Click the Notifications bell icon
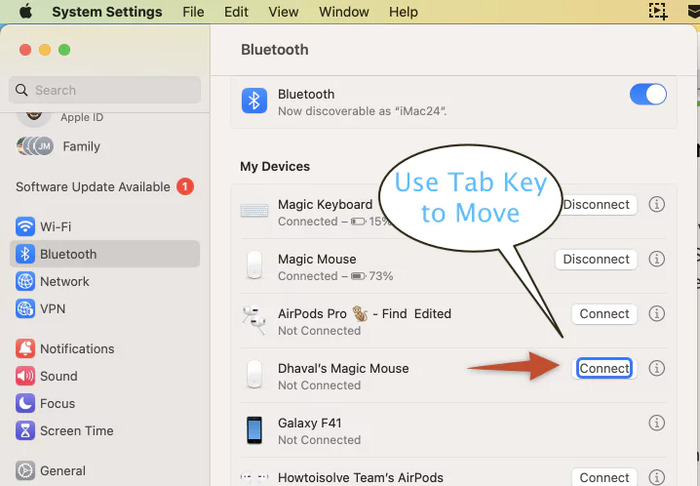The height and width of the screenshot is (486, 700). [25, 349]
